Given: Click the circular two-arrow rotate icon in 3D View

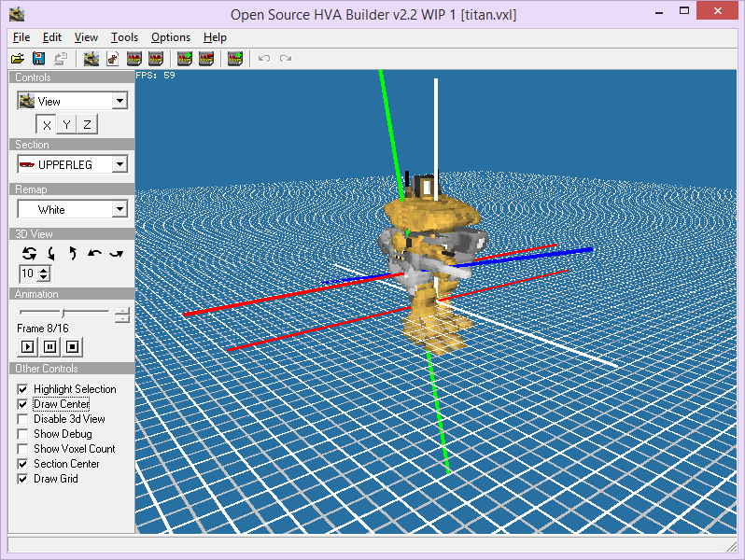Looking at the screenshot, I should [29, 253].
